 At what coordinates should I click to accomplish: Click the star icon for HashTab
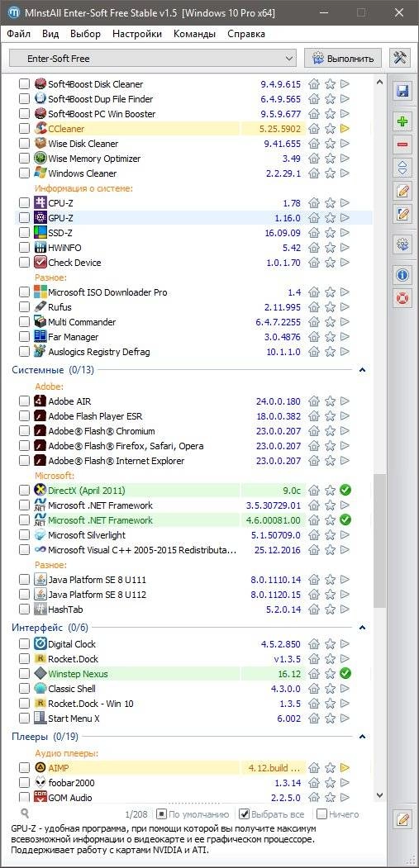click(x=331, y=609)
